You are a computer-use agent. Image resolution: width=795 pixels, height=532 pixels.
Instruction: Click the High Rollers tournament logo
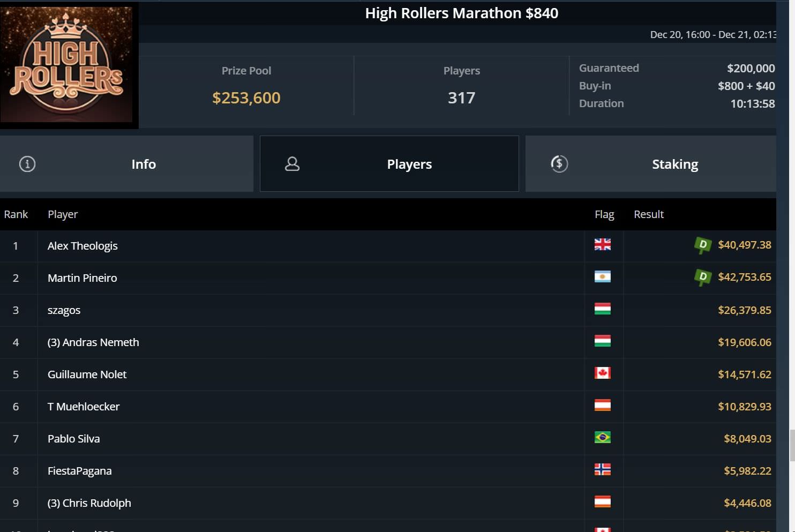[67, 64]
